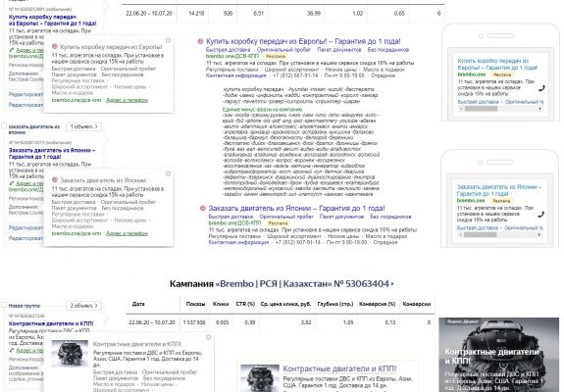
Task: Click the 'Клики' column header
Action: 221,304
